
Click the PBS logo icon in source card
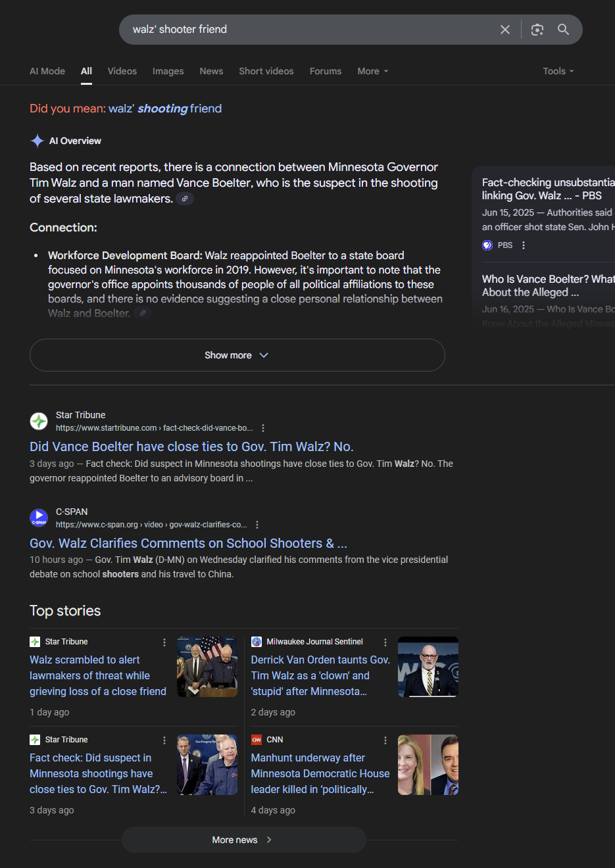click(x=487, y=245)
